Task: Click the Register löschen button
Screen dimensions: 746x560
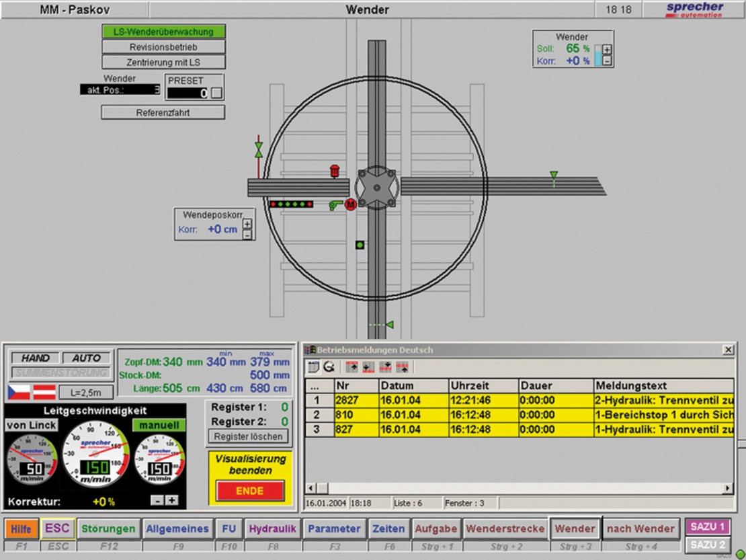Action: coord(249,436)
